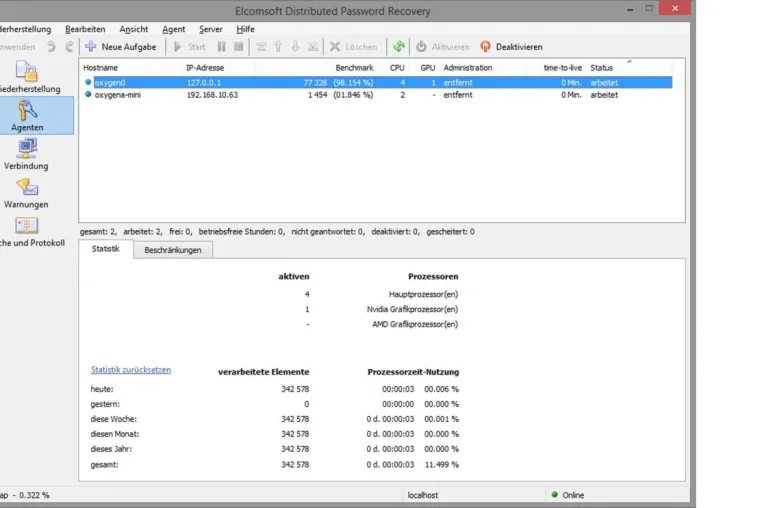The height and width of the screenshot is (508, 762).
Task: Open the Protokoll book icon in sidebar
Action: click(27, 226)
